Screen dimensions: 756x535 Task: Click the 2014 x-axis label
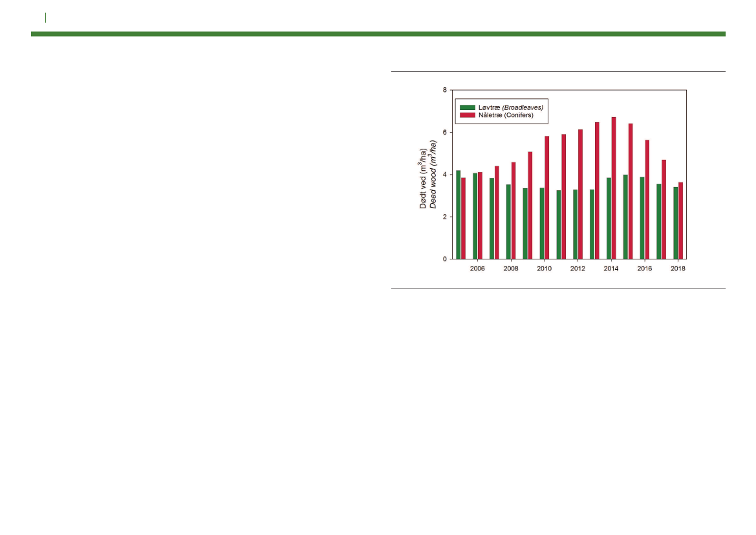611,268
